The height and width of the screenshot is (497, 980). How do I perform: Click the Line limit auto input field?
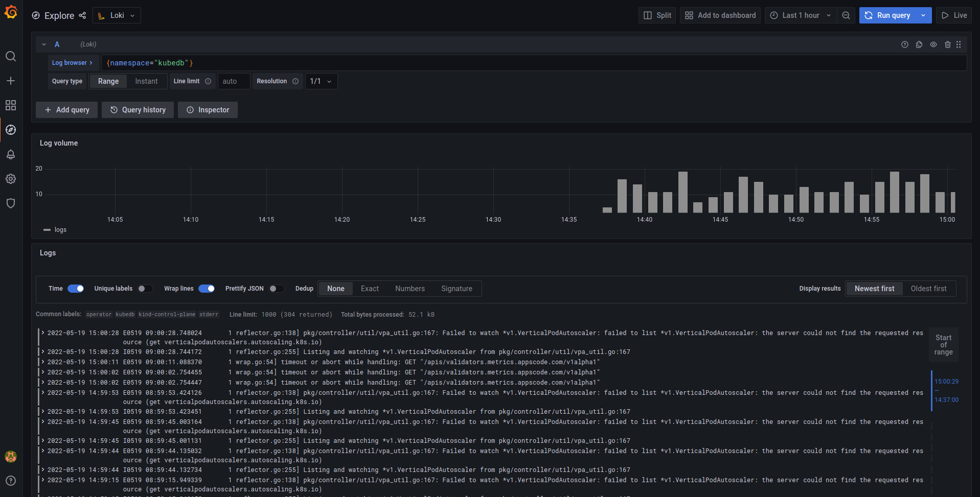[234, 81]
